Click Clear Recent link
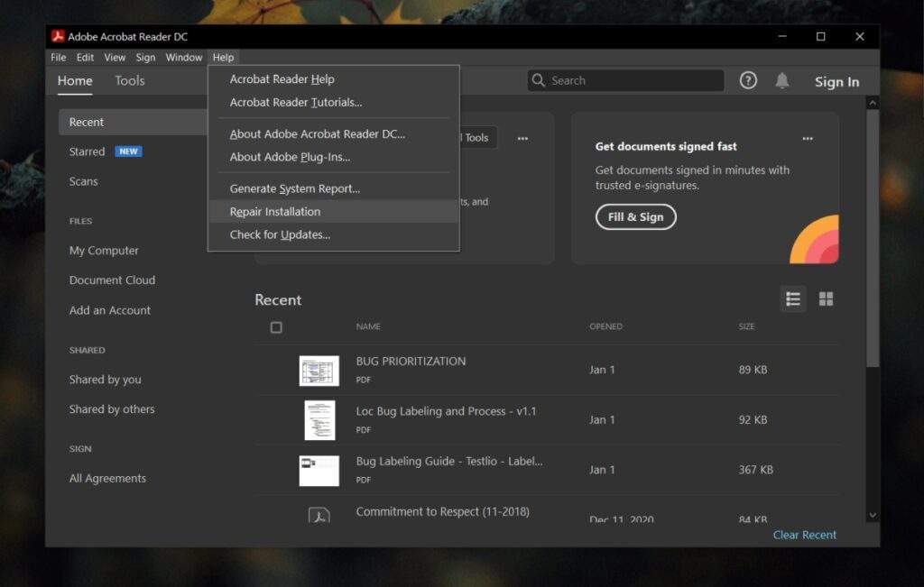The image size is (924, 587). click(x=803, y=535)
